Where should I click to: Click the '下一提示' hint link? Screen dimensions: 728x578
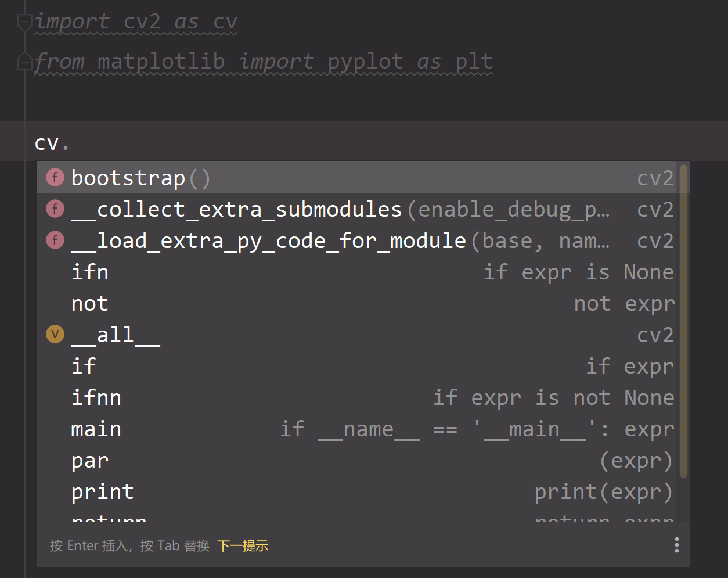(x=242, y=545)
